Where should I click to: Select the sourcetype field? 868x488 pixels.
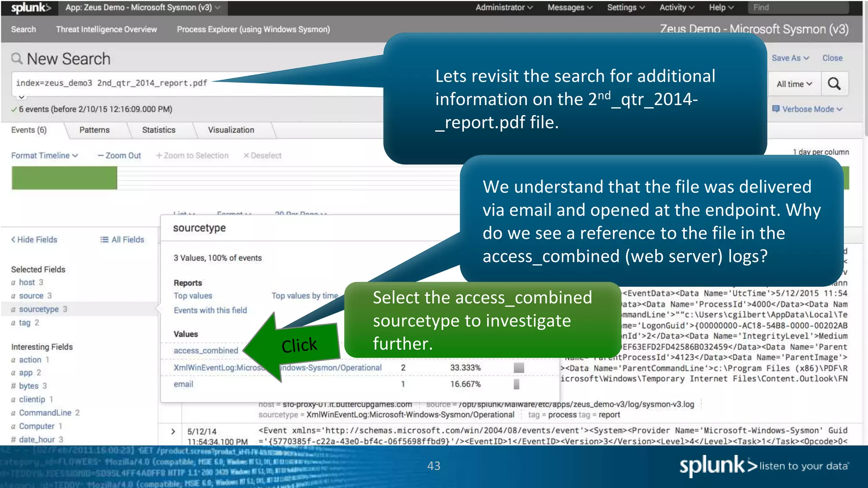[39, 309]
